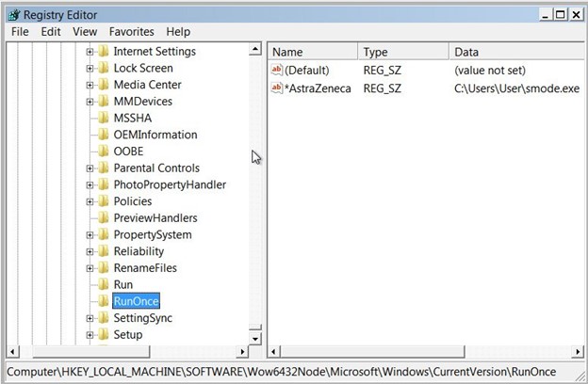The image size is (588, 384).
Task: Click the MSSHA folder icon
Action: 103,118
